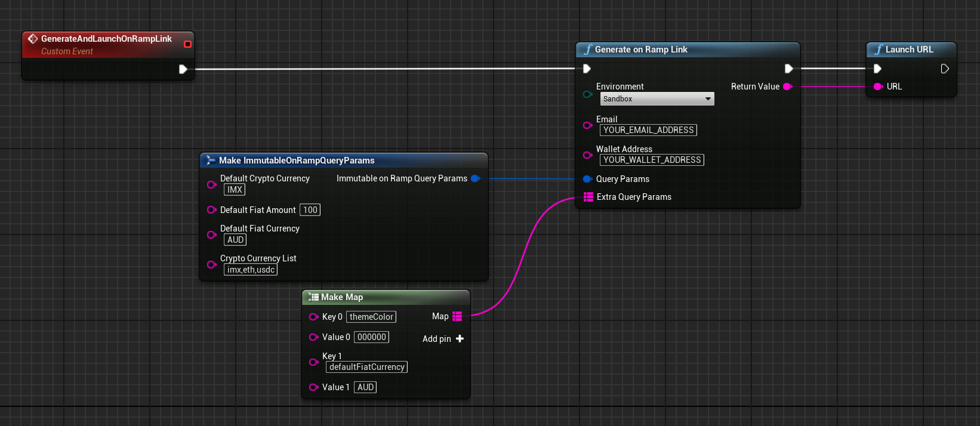Click the 000000 value field

point(371,337)
